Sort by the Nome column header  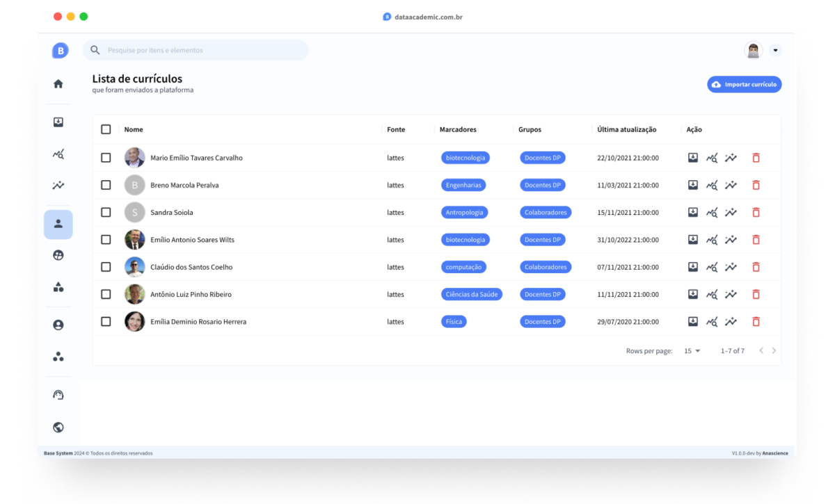134,129
